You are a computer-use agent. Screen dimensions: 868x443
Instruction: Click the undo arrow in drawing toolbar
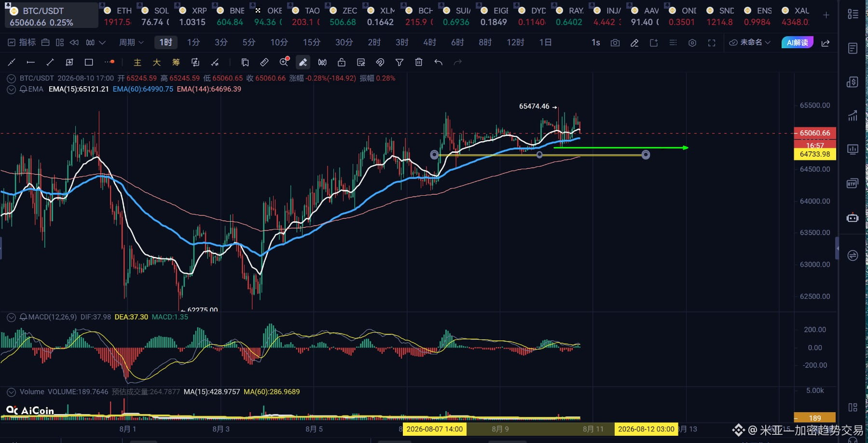(438, 62)
